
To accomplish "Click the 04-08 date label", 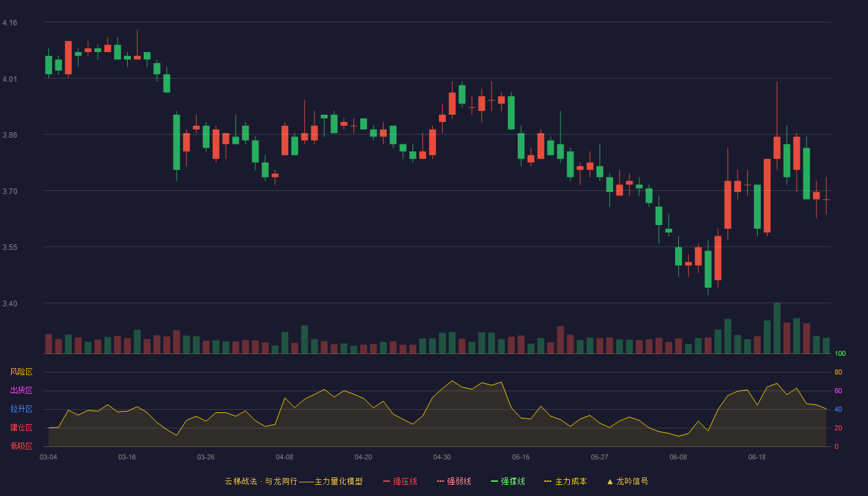I will (x=285, y=457).
